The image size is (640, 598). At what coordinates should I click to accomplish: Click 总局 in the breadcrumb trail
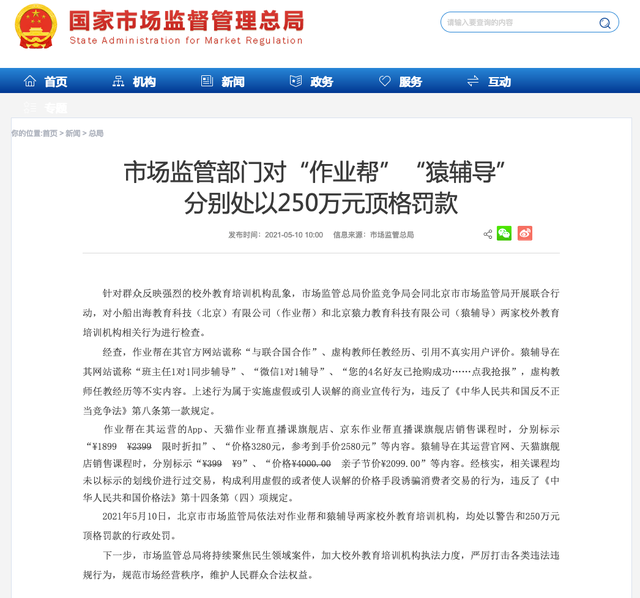point(96,133)
